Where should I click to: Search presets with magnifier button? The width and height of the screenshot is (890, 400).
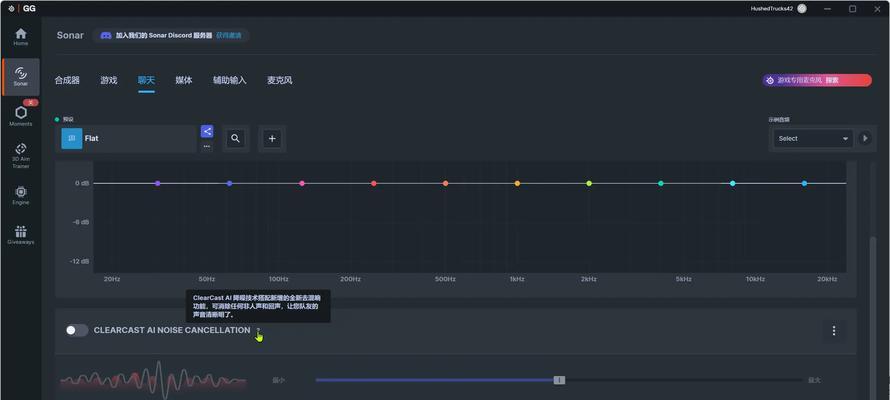tap(236, 138)
